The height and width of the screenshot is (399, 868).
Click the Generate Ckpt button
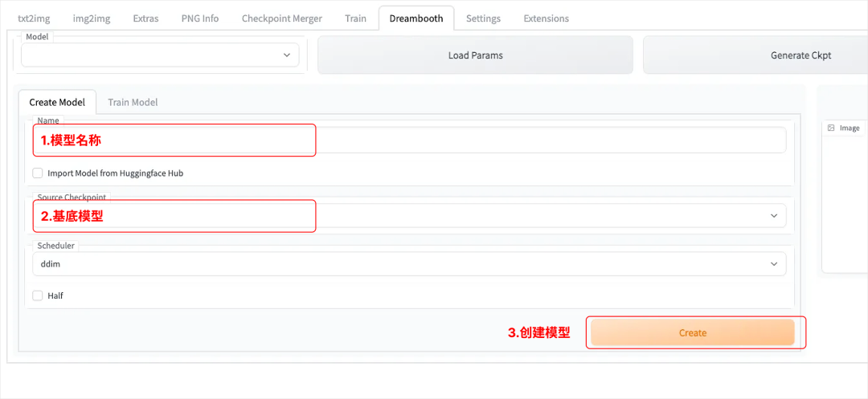(800, 55)
